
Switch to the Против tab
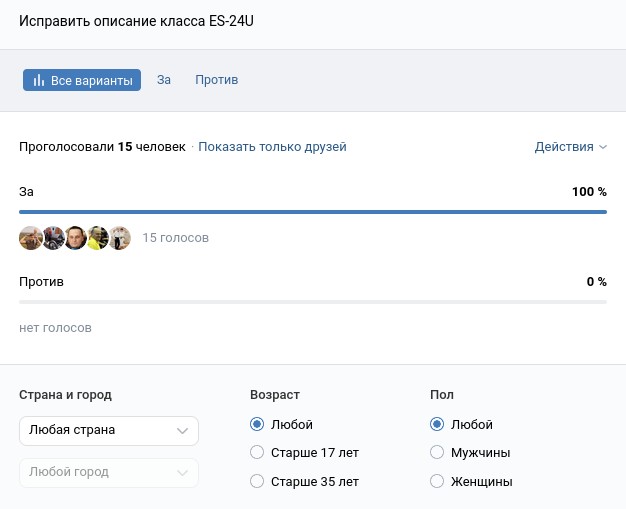coord(217,80)
